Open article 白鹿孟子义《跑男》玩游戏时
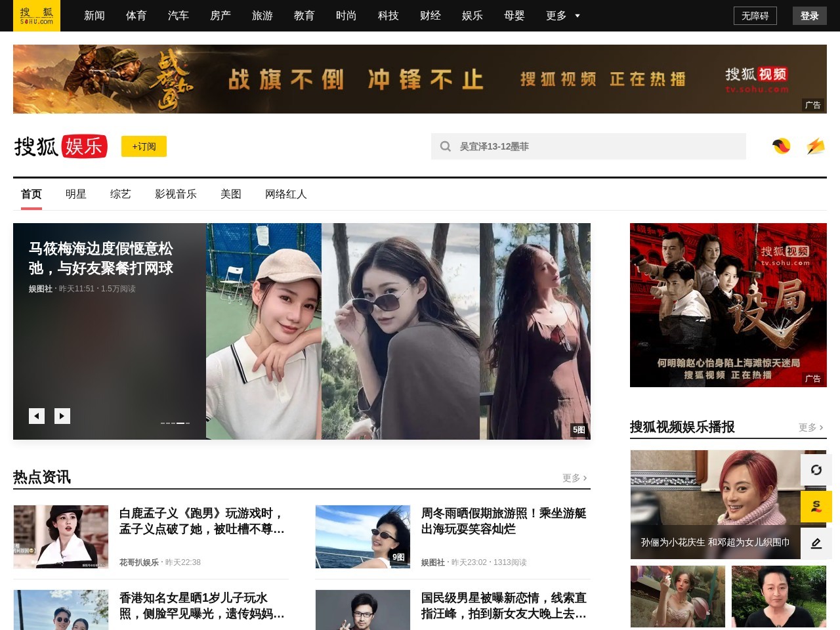 [x=202, y=521]
